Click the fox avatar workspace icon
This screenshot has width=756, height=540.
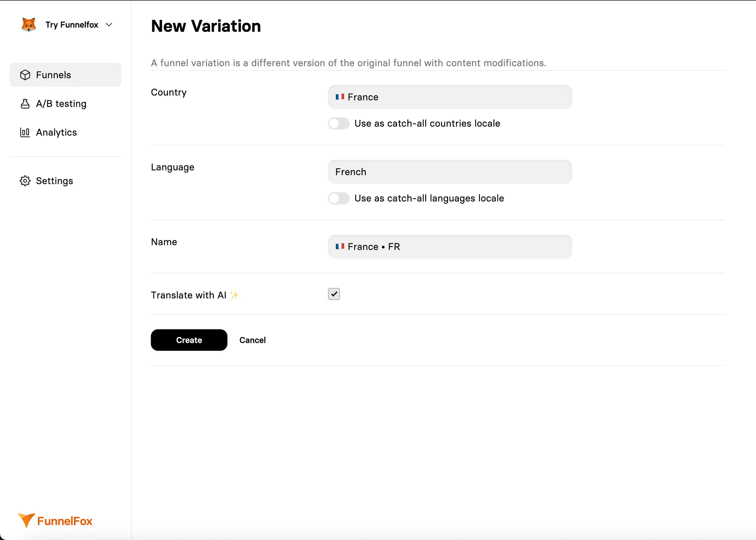point(28,25)
